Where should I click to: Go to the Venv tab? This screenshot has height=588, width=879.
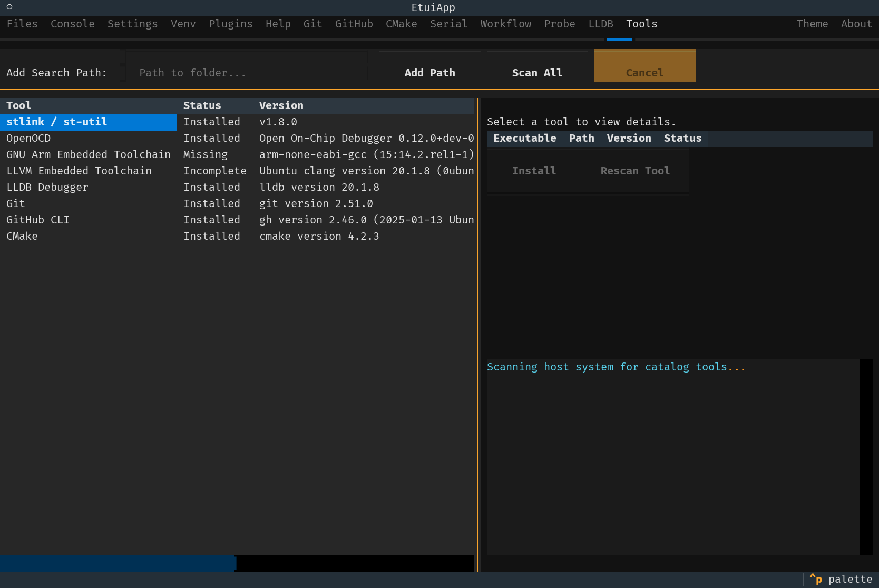click(183, 24)
